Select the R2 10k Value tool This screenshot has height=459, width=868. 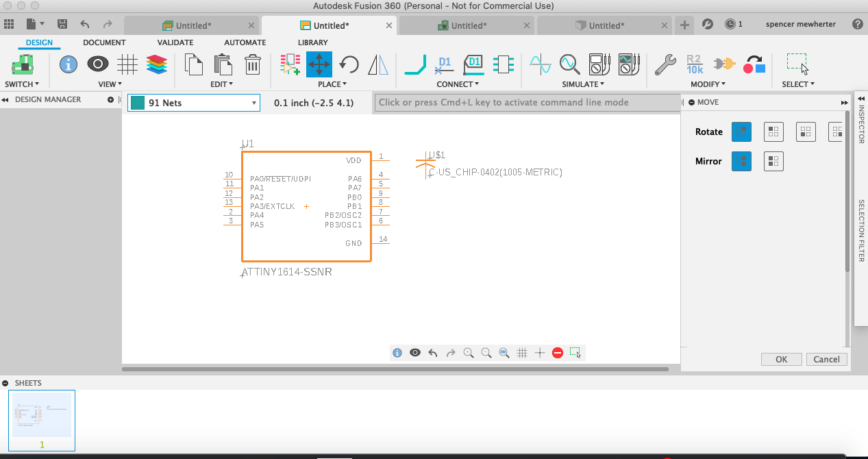695,65
